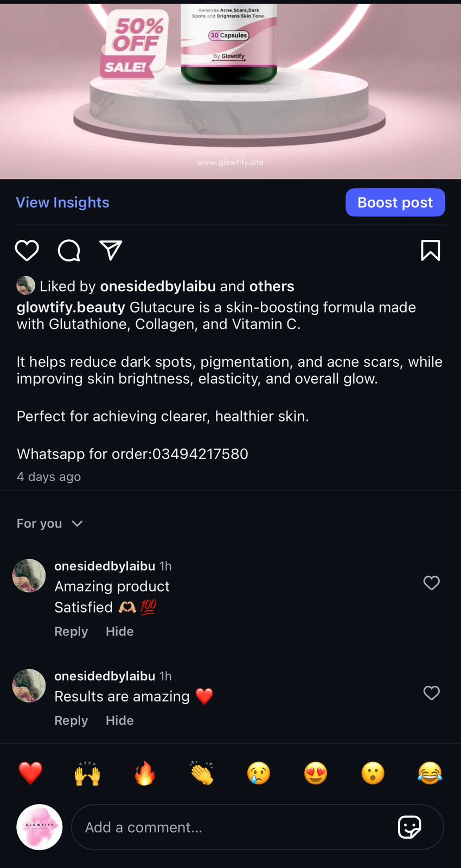The width and height of the screenshot is (461, 868).
Task: Share post using paper plane icon
Action: click(111, 251)
